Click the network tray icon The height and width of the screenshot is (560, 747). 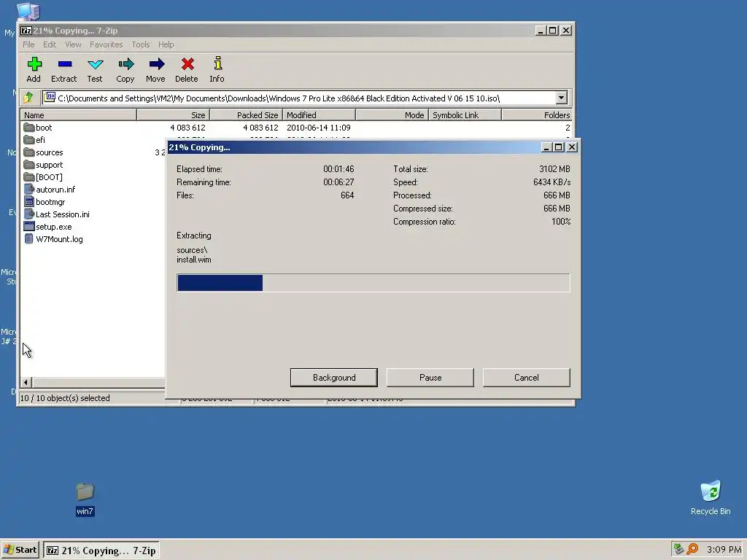tap(678, 549)
